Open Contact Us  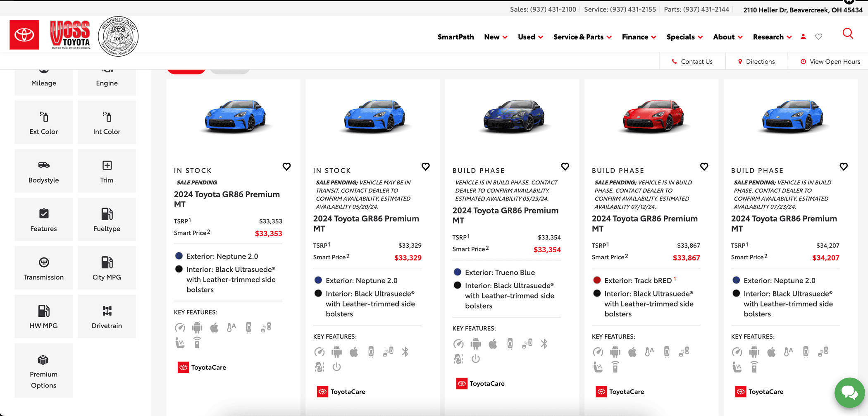(692, 61)
